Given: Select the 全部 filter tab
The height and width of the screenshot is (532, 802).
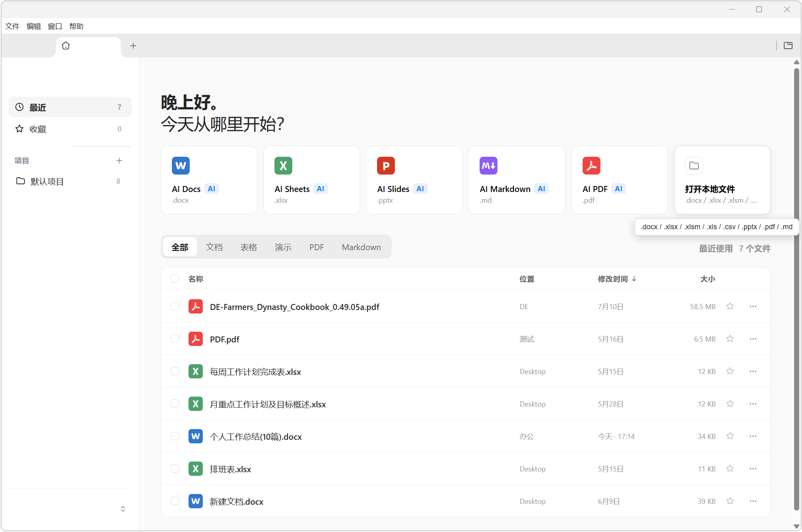Looking at the screenshot, I should coord(180,247).
